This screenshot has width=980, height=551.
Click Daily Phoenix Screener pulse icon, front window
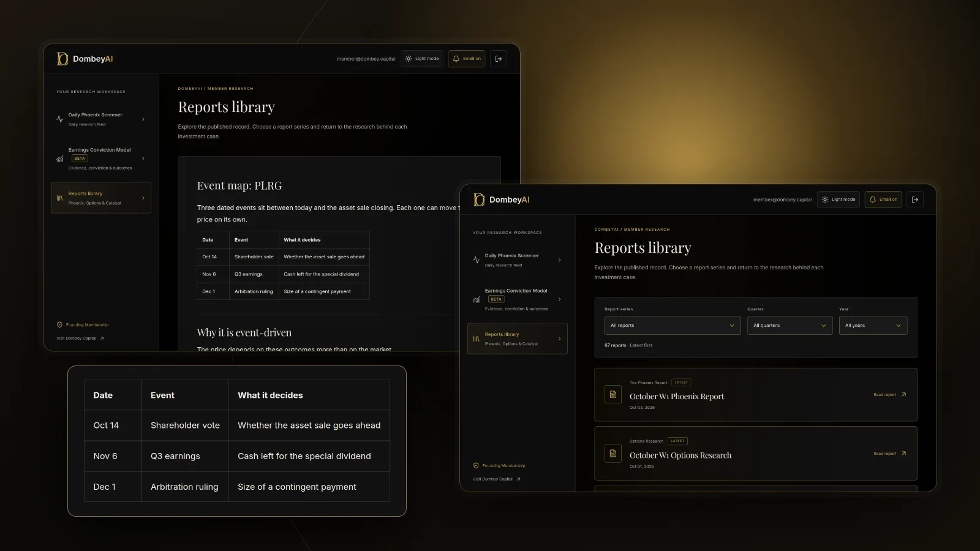click(476, 260)
